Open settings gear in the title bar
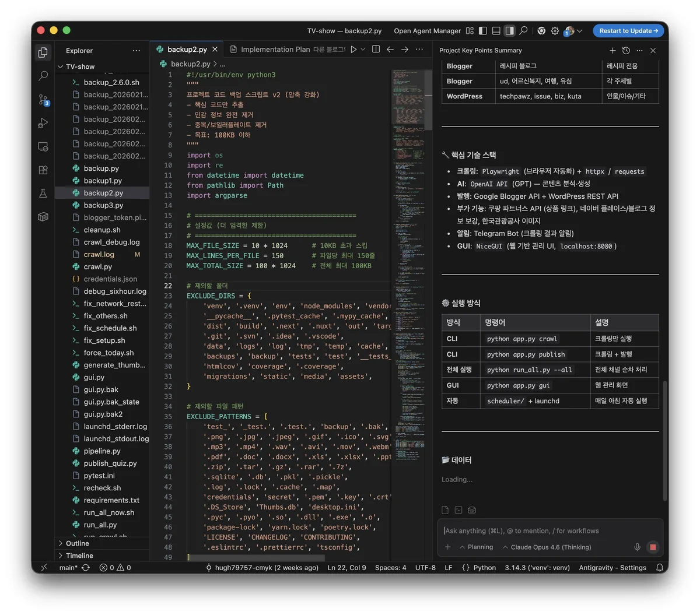 click(x=555, y=30)
